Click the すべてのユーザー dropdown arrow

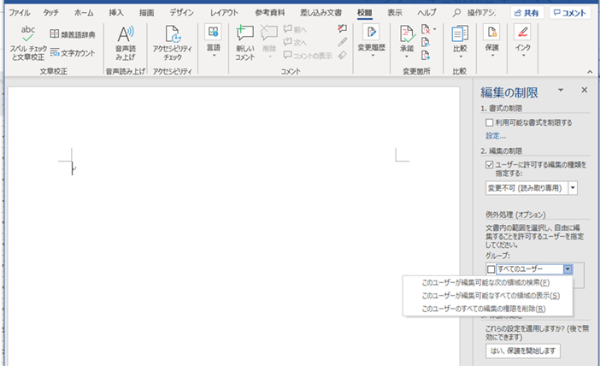[567, 270]
